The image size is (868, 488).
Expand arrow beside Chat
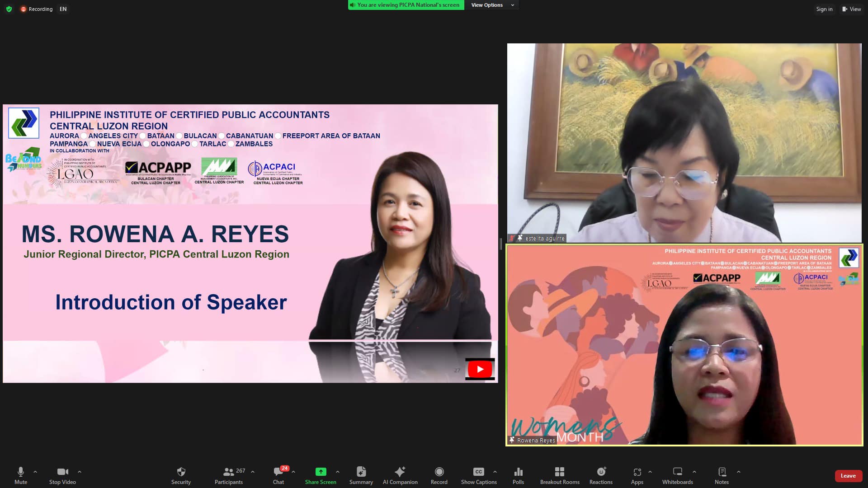coord(293,472)
